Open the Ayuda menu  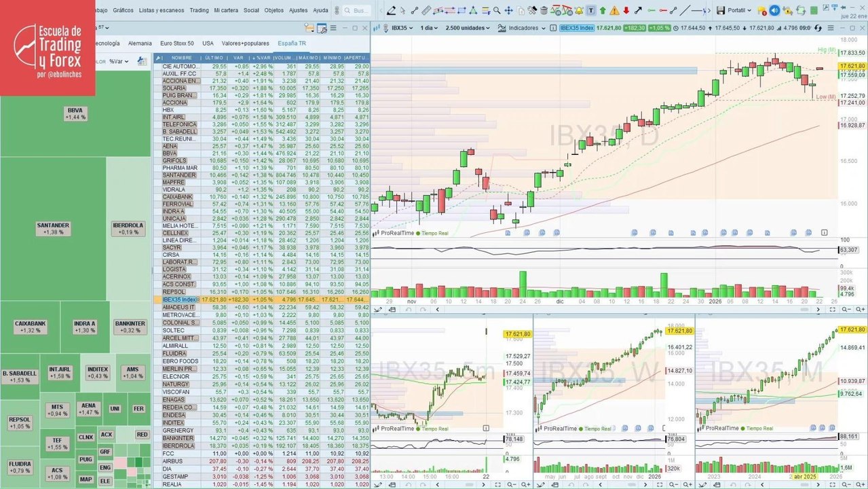coord(320,10)
